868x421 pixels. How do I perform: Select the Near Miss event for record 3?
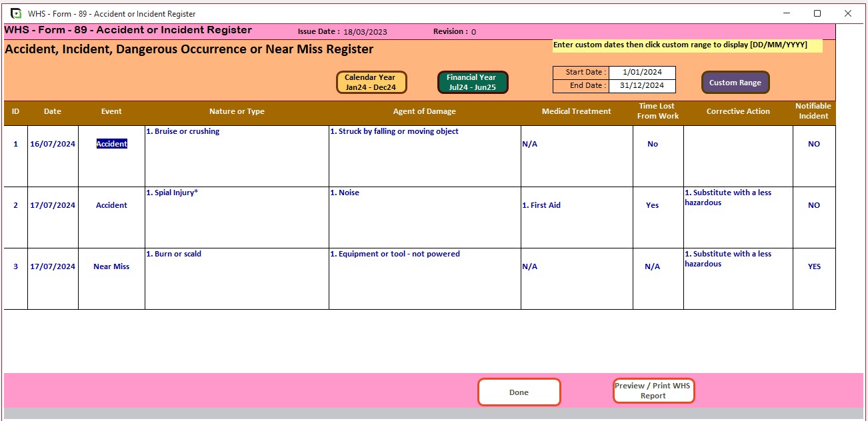(111, 266)
